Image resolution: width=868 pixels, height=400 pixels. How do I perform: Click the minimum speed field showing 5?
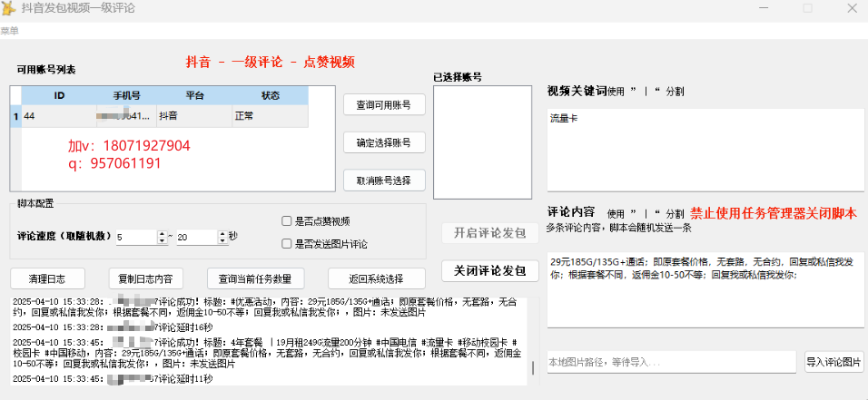tap(137, 238)
